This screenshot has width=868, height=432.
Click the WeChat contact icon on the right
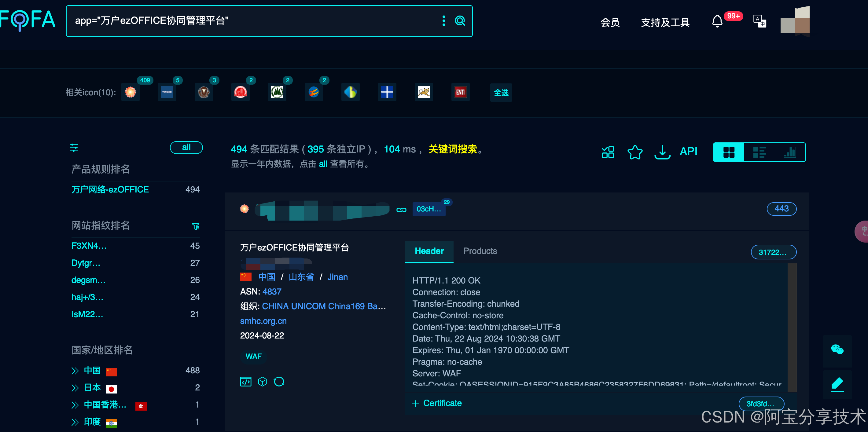(837, 350)
